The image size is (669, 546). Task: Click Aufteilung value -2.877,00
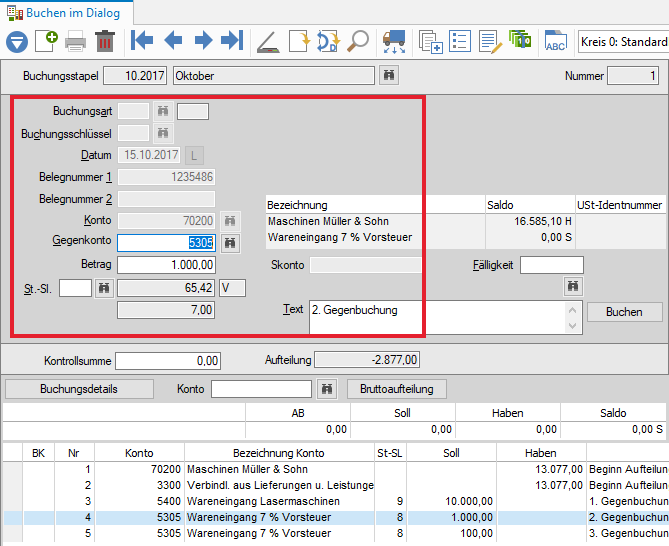(367, 360)
